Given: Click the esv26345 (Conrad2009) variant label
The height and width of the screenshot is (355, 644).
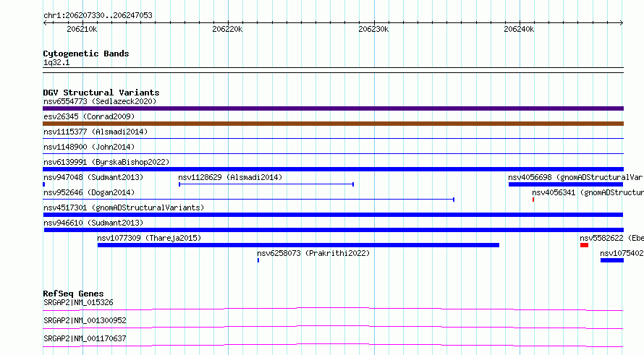Looking at the screenshot, I should coord(89,116).
